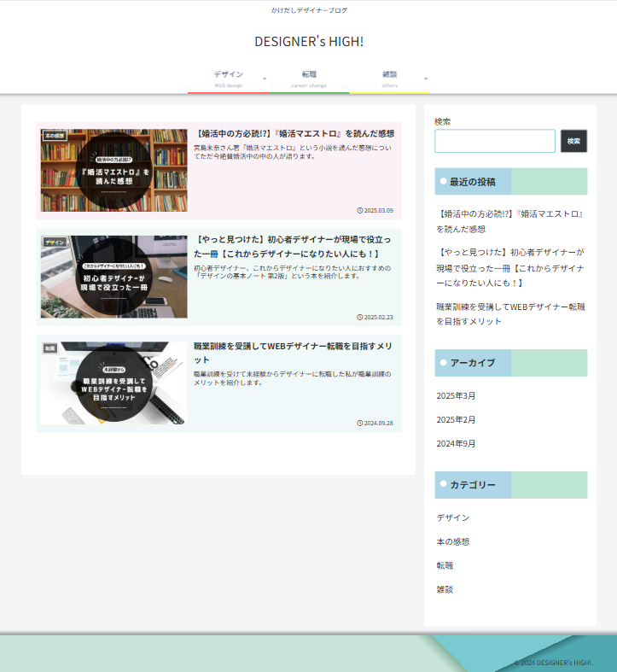Open the 職業訓練 article thumbnail image

[114, 383]
